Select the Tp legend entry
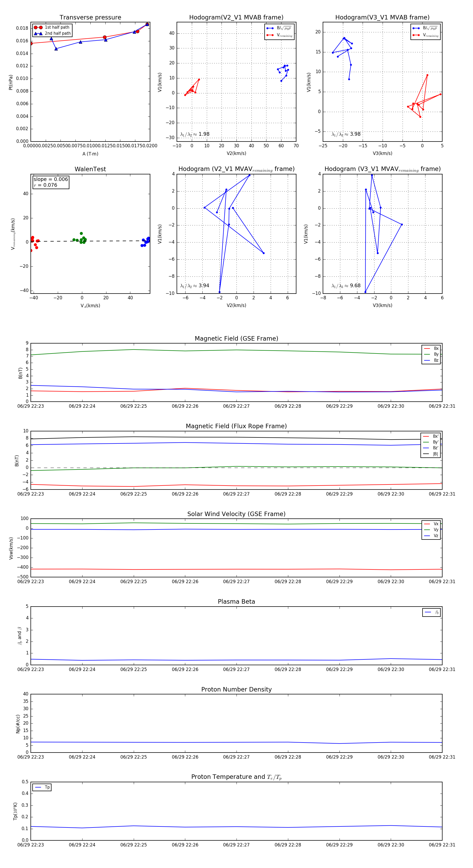Screen dimensions: 473x868 click(42, 787)
